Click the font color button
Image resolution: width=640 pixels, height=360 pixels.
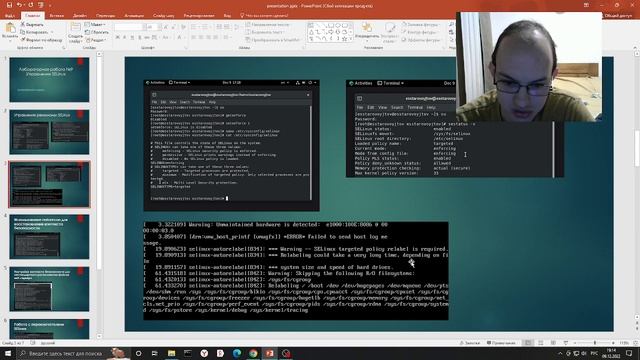[x=180, y=38]
